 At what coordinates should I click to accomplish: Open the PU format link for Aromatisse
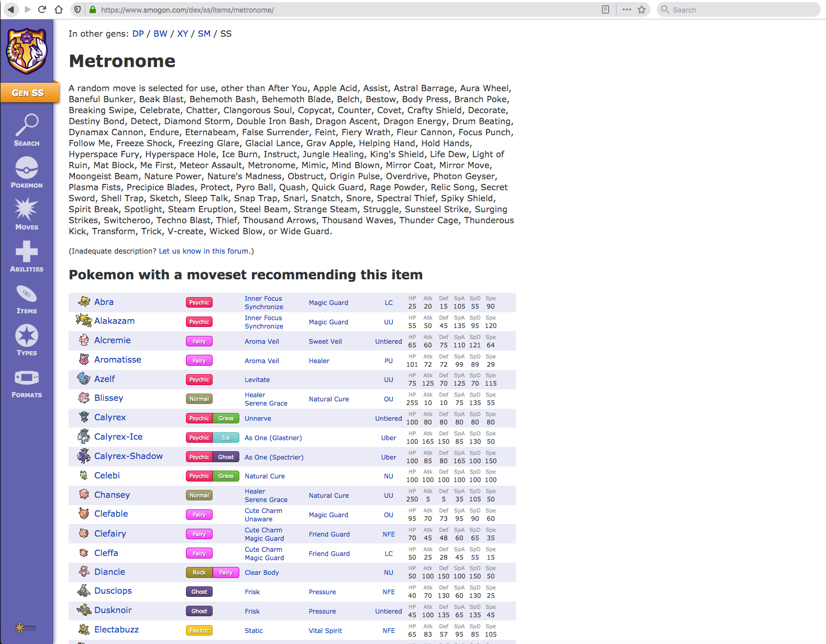[389, 361]
